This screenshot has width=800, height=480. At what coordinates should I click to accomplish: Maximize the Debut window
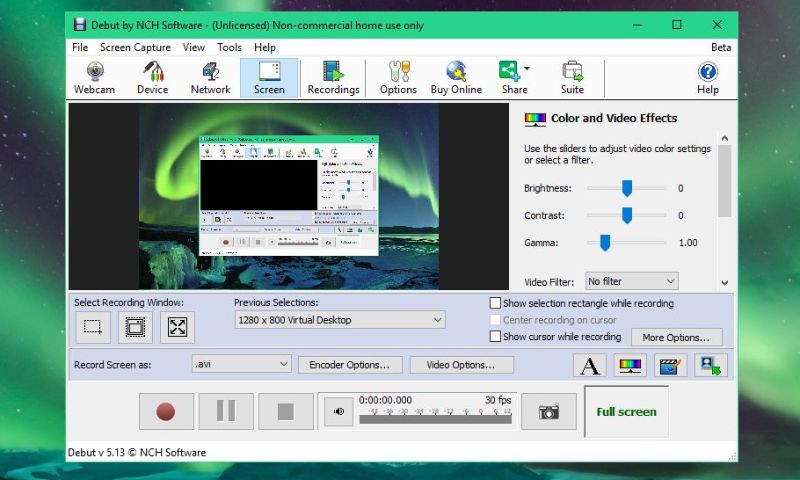(677, 24)
